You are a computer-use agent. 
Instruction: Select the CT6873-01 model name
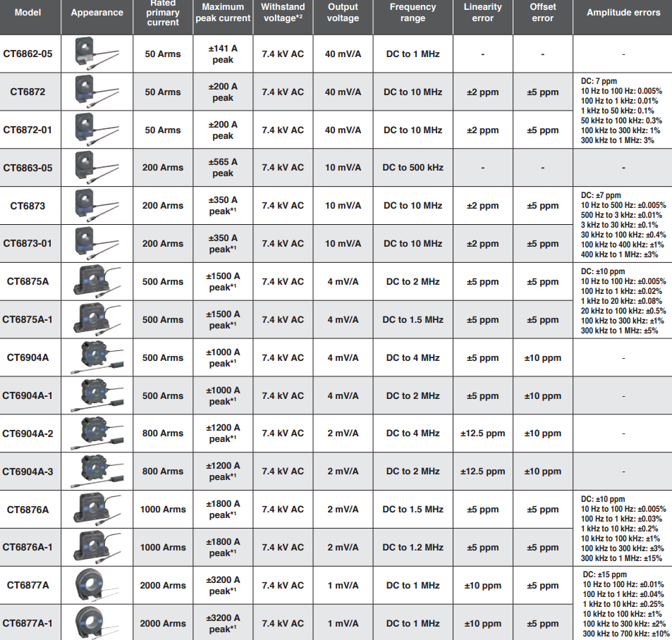coord(28,243)
